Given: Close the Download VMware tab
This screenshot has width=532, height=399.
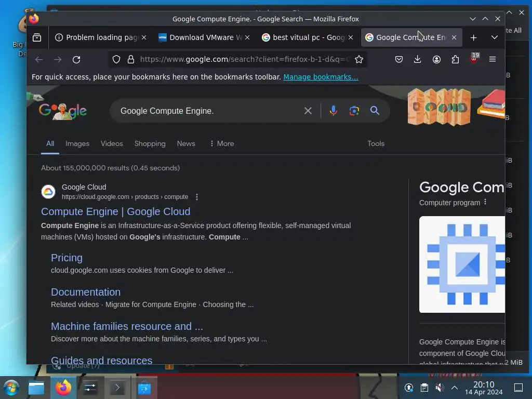Looking at the screenshot, I should click(x=247, y=37).
